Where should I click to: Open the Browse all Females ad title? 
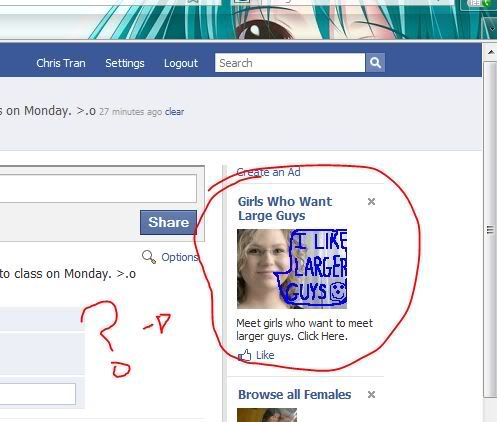click(295, 395)
